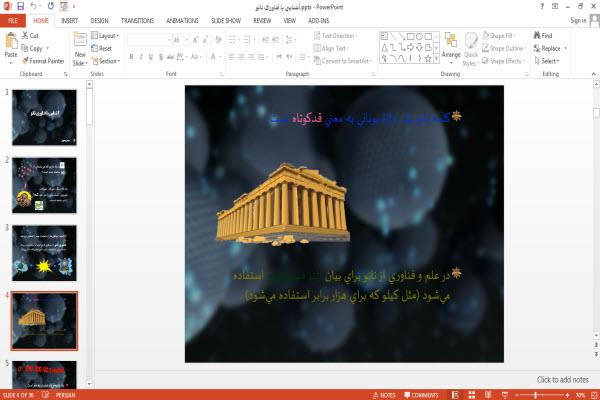
Task: Click the Paste clipboard icon
Action: (11, 41)
